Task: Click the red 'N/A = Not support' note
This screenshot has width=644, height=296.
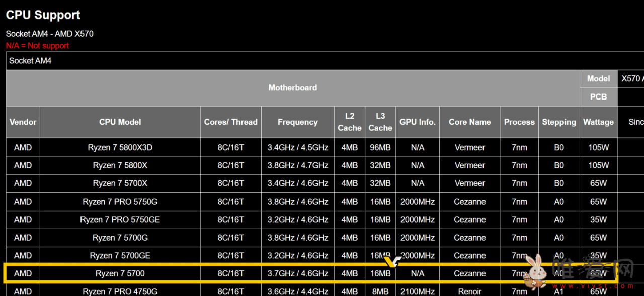Action: (x=37, y=46)
